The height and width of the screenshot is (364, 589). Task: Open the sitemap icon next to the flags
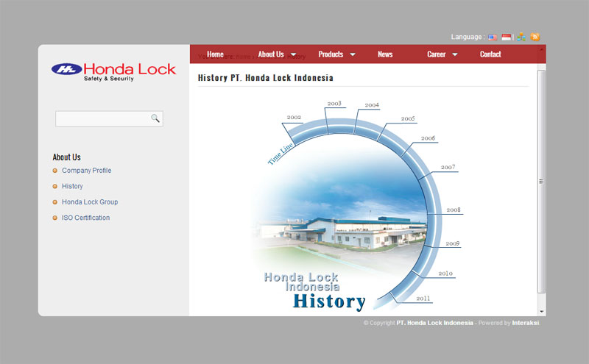click(x=521, y=37)
